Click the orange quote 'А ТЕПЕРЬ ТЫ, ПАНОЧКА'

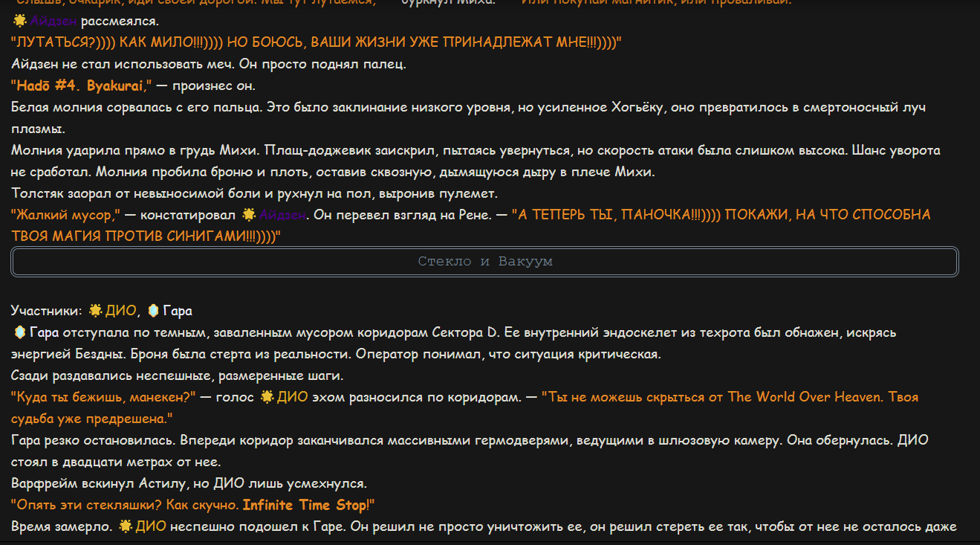pyautogui.click(x=471, y=225)
